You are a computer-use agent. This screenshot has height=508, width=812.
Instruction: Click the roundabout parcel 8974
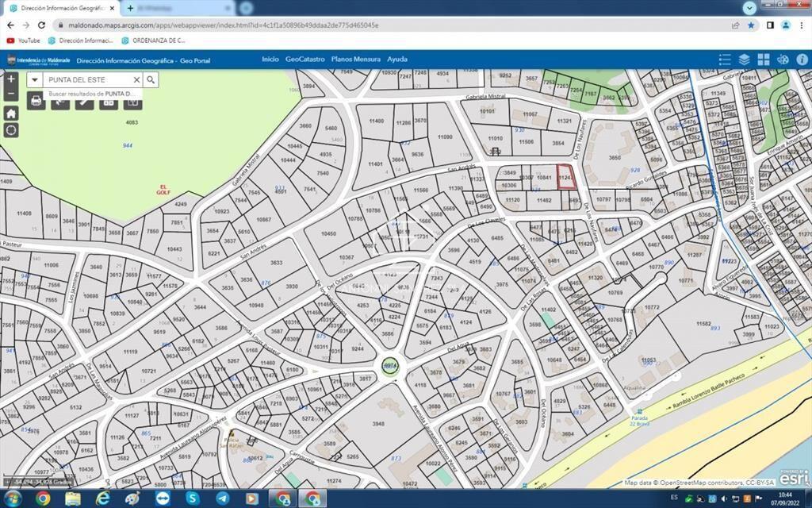[x=390, y=366]
